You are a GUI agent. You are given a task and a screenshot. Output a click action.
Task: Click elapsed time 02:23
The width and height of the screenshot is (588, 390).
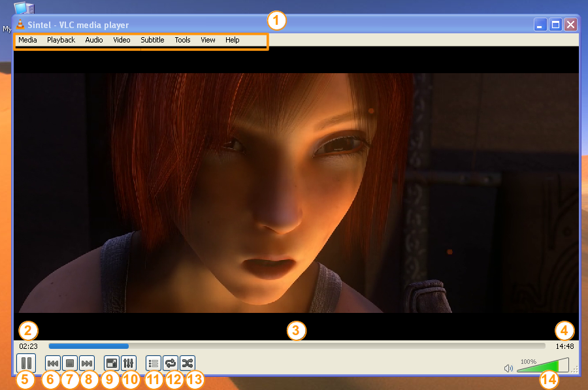(x=29, y=346)
